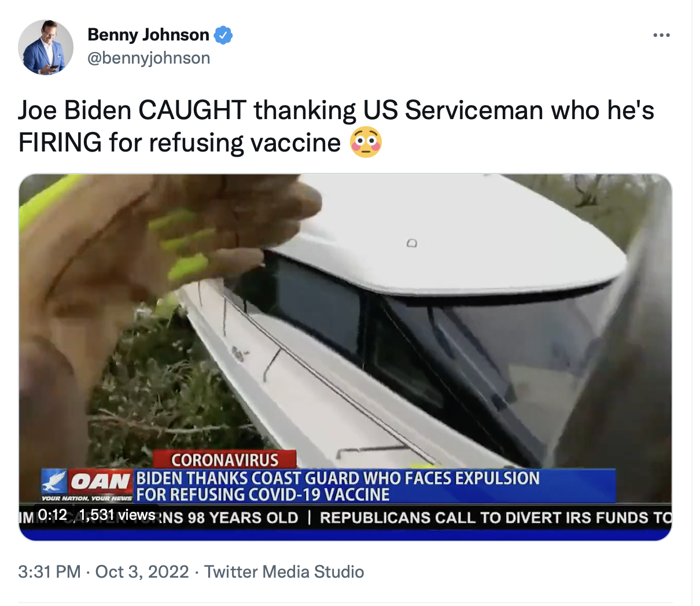Click the red CORONAVIRUS banner in video
Viewport: 700px width, 606px height.
[x=225, y=460]
